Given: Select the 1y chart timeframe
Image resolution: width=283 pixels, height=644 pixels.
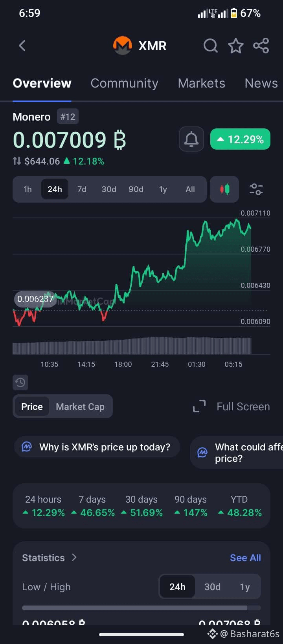Looking at the screenshot, I should [x=163, y=189].
